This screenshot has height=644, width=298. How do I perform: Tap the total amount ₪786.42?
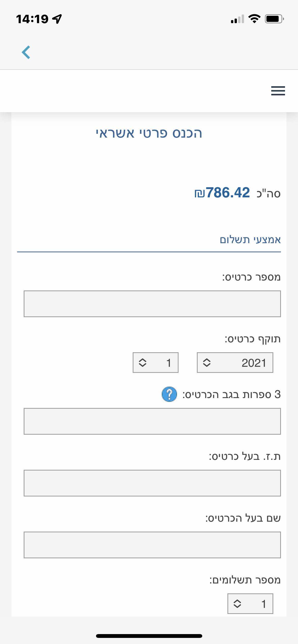222,193
